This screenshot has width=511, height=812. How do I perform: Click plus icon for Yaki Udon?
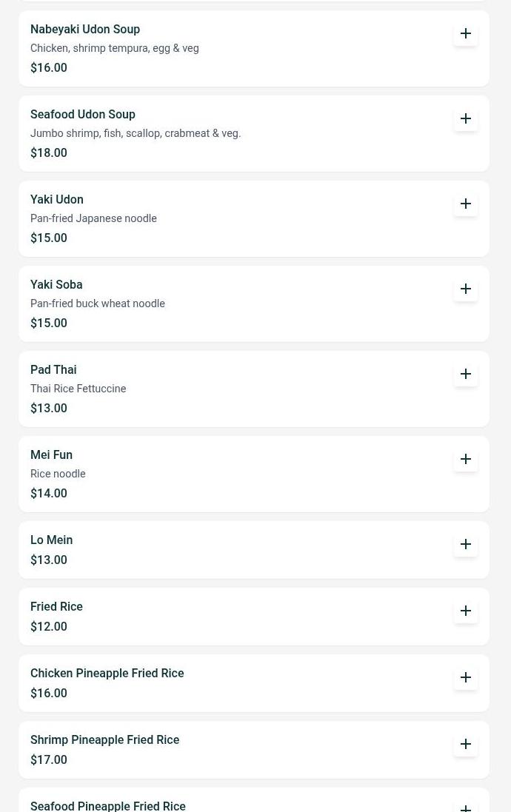click(x=466, y=204)
